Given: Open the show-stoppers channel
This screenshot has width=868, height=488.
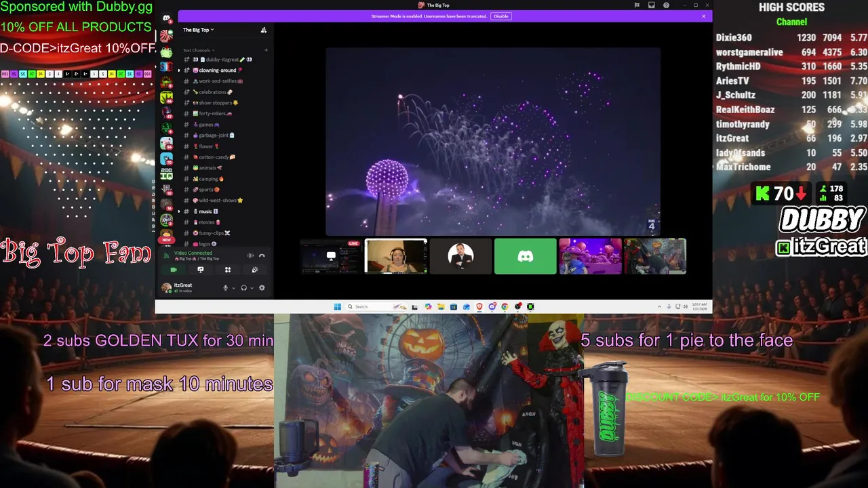Looking at the screenshot, I should pyautogui.click(x=224, y=103).
